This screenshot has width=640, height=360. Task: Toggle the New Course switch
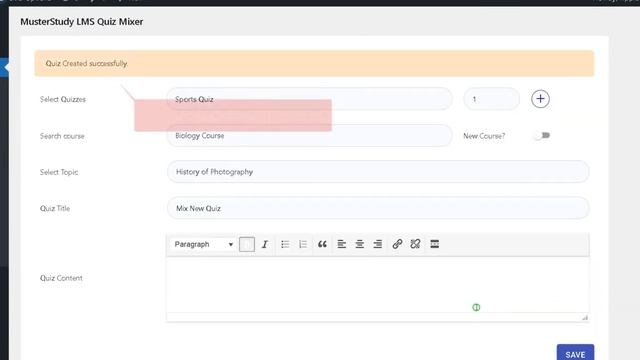(542, 136)
